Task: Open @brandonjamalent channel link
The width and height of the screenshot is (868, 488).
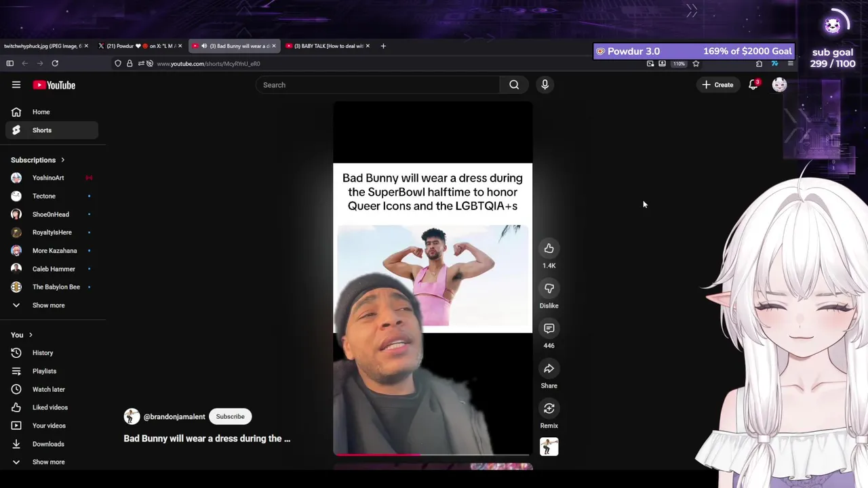Action: click(174, 417)
